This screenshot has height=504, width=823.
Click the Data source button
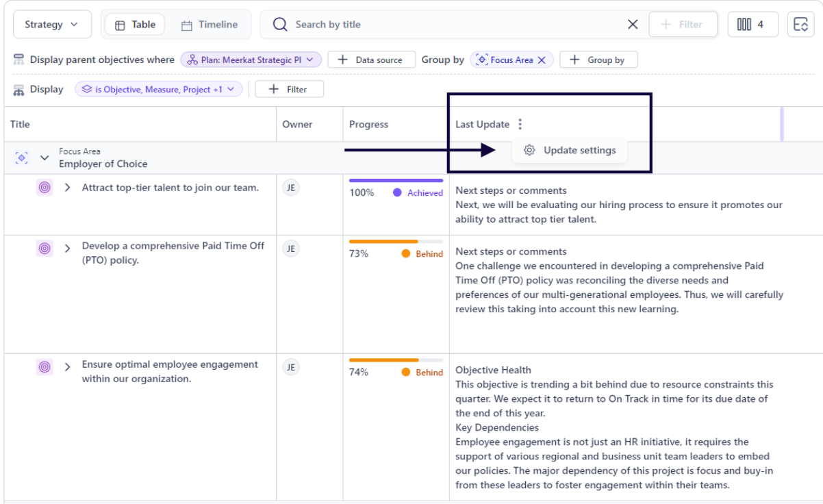coord(371,60)
